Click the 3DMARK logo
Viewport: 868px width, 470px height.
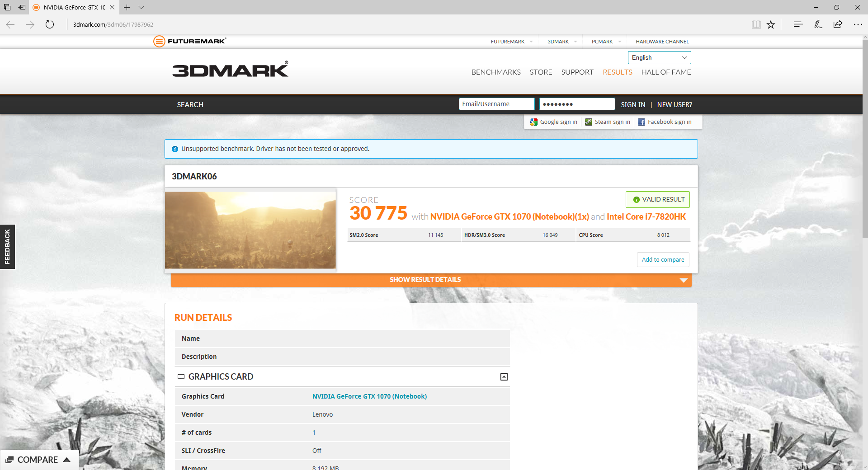[x=230, y=69]
